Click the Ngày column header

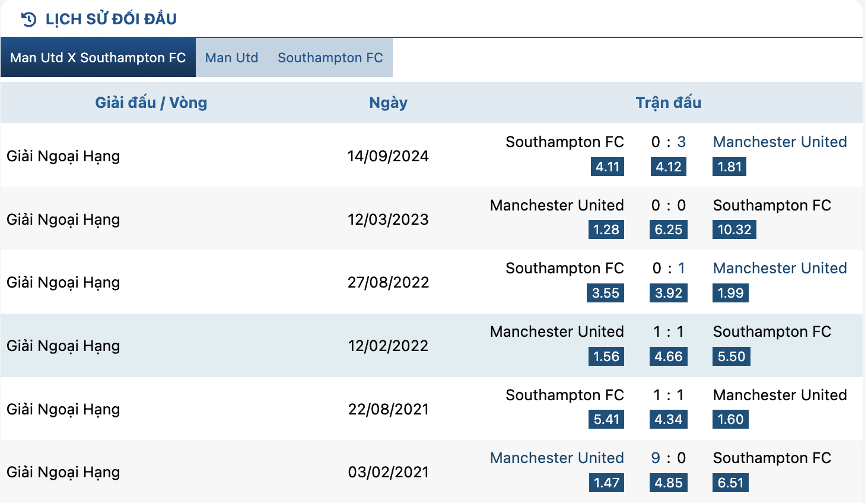(x=388, y=103)
